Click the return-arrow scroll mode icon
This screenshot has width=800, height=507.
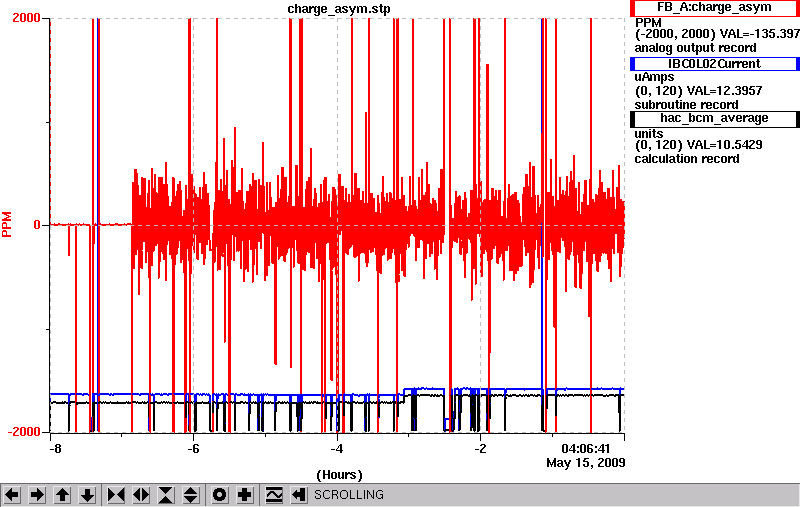point(299,495)
